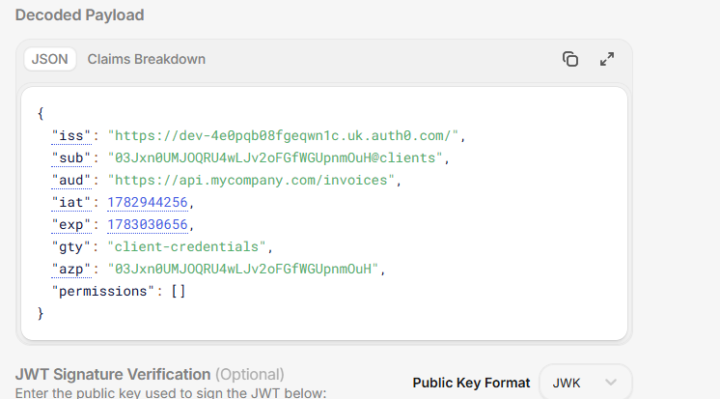
Task: Click the azp client ID value
Action: pyautogui.click(x=243, y=269)
